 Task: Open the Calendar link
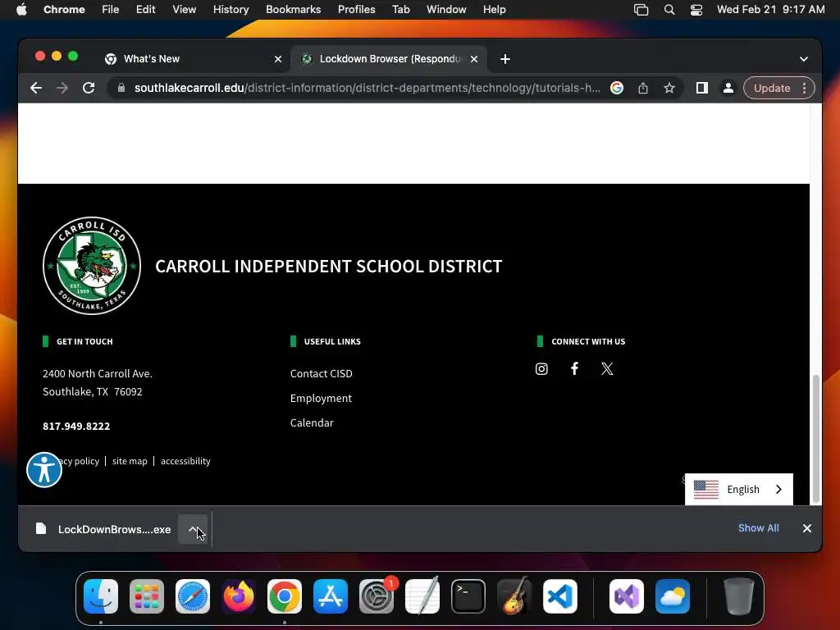click(312, 422)
